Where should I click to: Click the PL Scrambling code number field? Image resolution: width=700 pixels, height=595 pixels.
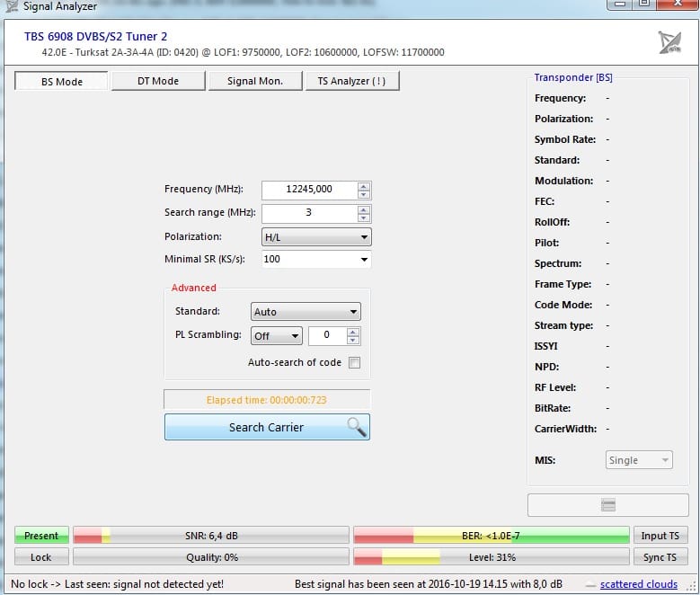point(327,335)
